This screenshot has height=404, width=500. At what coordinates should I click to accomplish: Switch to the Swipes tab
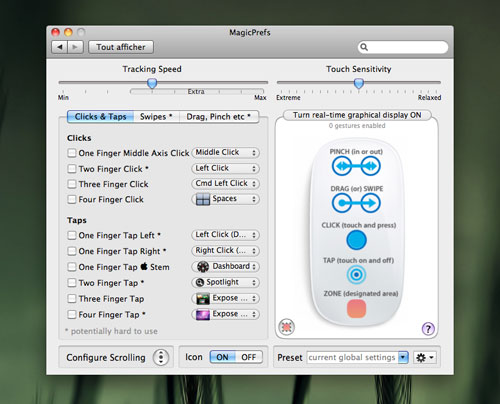[156, 117]
